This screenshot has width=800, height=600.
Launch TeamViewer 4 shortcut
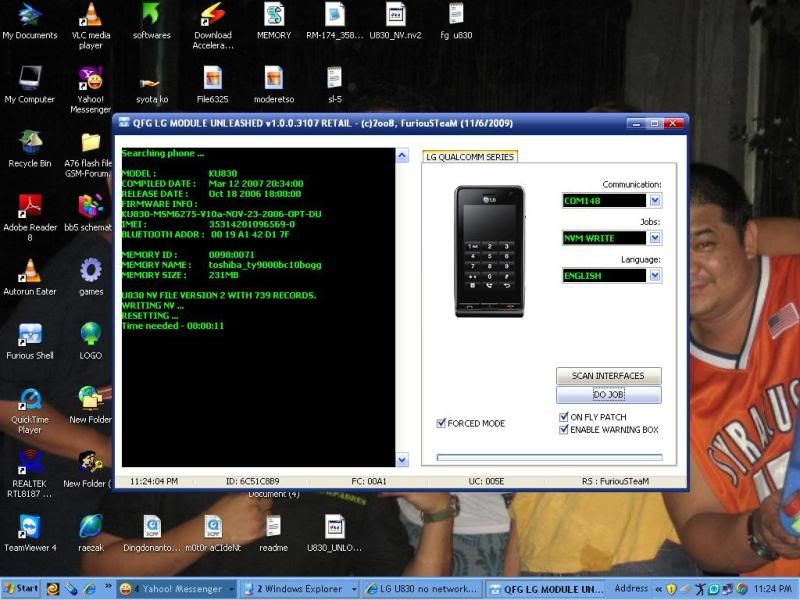30,534
